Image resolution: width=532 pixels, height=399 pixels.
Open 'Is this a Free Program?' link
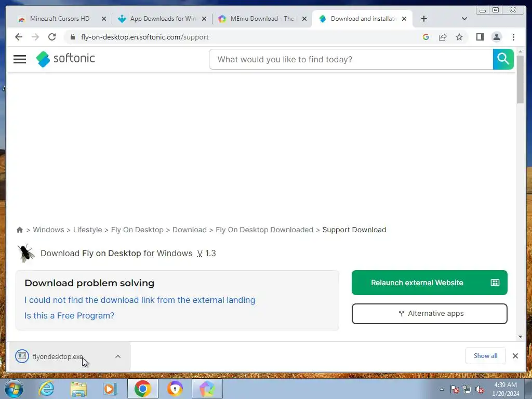[69, 315]
